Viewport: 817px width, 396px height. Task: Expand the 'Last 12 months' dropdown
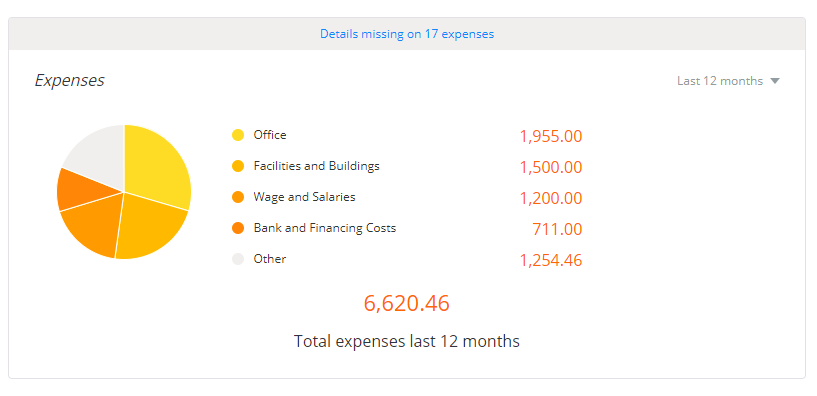[728, 81]
